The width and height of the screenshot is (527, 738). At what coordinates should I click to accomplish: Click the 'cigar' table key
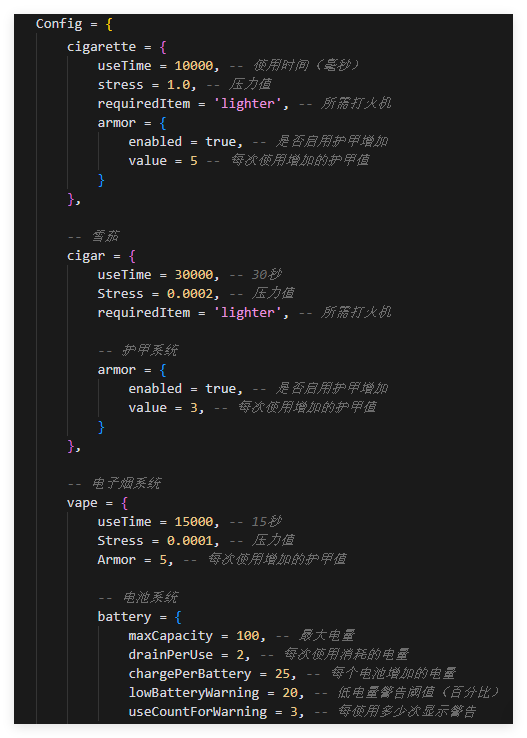86,256
